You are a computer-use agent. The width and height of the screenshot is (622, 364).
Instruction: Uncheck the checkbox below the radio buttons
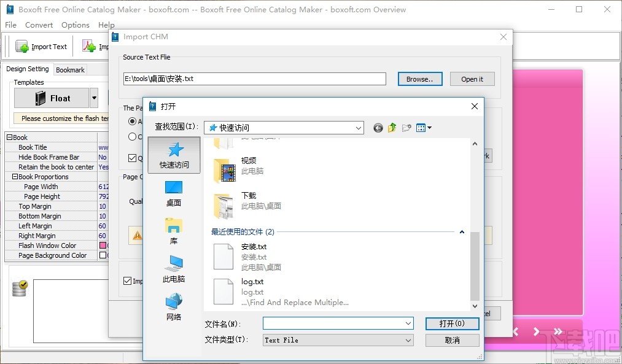tap(131, 158)
